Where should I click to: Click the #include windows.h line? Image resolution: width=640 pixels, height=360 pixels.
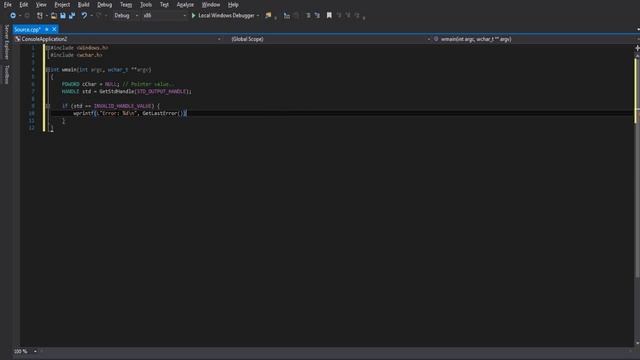tap(79, 48)
